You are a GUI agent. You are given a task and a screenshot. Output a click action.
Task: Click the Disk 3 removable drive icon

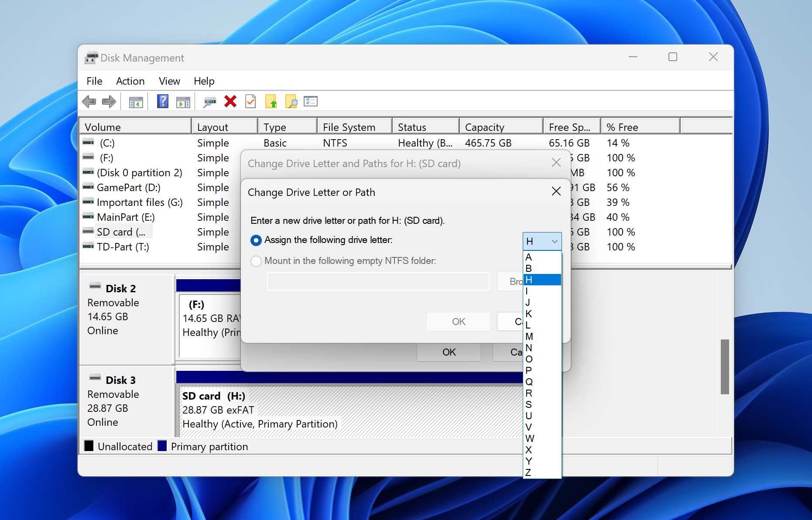(x=95, y=378)
